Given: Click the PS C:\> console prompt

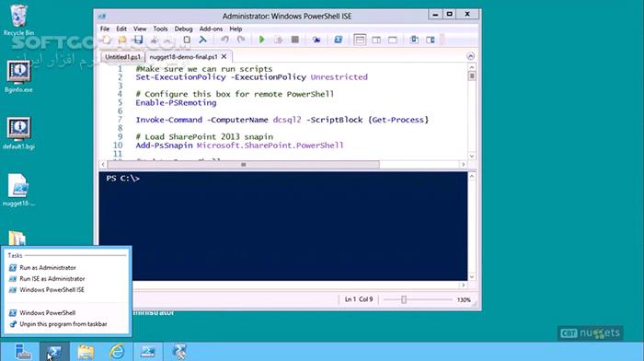Looking at the screenshot, I should pos(122,178).
